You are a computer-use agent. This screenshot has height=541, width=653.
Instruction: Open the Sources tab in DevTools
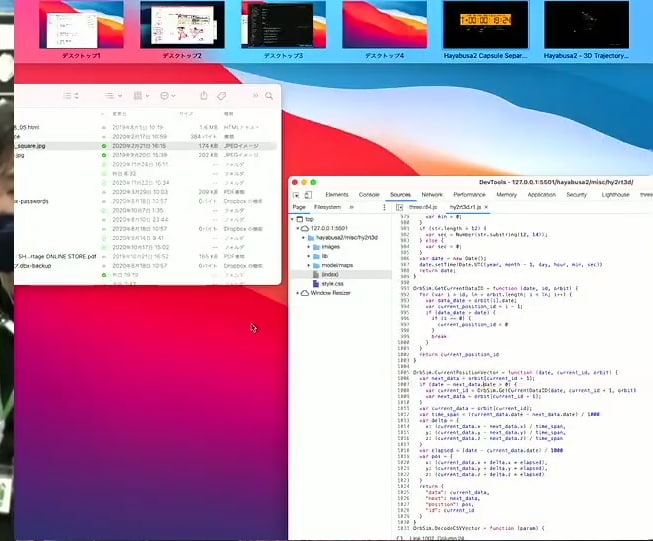point(400,194)
